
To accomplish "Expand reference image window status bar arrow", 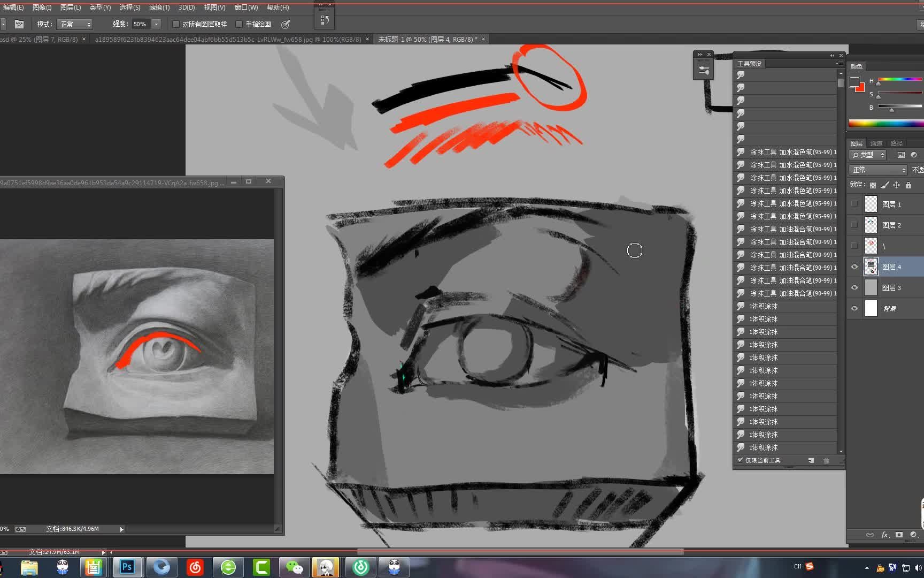I will 122,529.
